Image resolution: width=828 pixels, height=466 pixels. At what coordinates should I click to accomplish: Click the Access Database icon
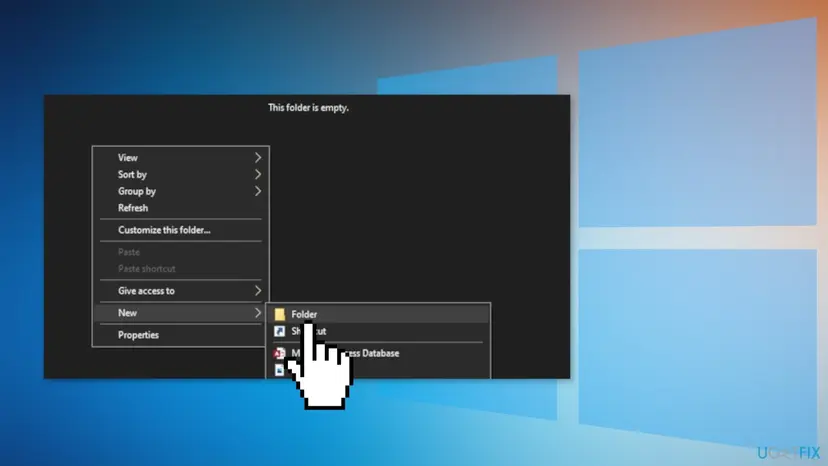[x=279, y=353]
